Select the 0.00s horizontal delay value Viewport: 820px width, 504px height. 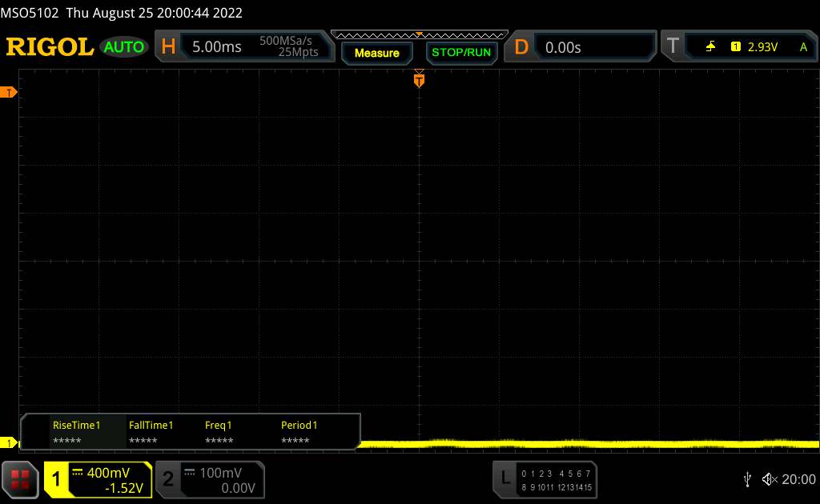pyautogui.click(x=563, y=47)
